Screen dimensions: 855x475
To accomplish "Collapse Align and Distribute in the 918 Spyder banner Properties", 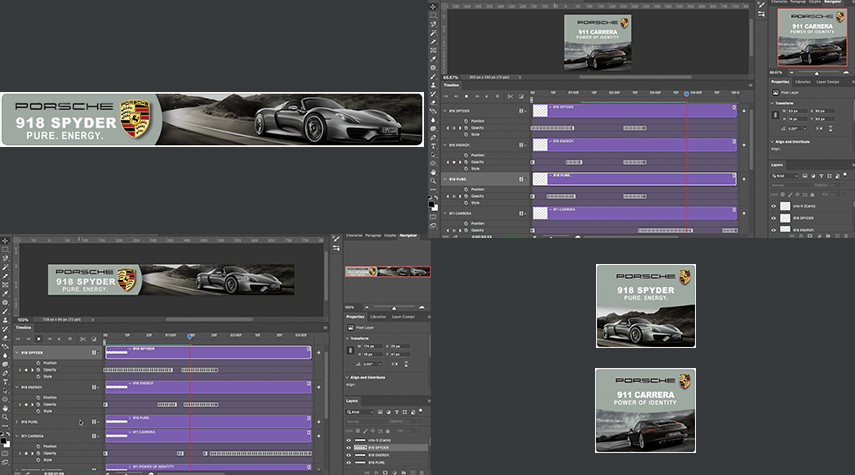I will tap(347, 377).
